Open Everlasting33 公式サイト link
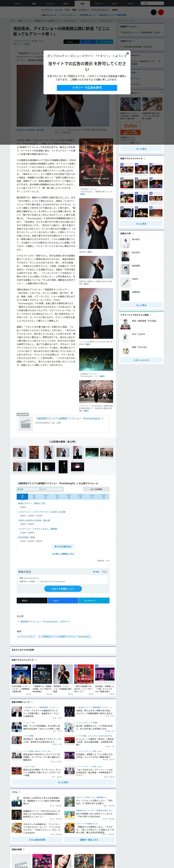The height and width of the screenshot is (868, 174). (x=45, y=621)
